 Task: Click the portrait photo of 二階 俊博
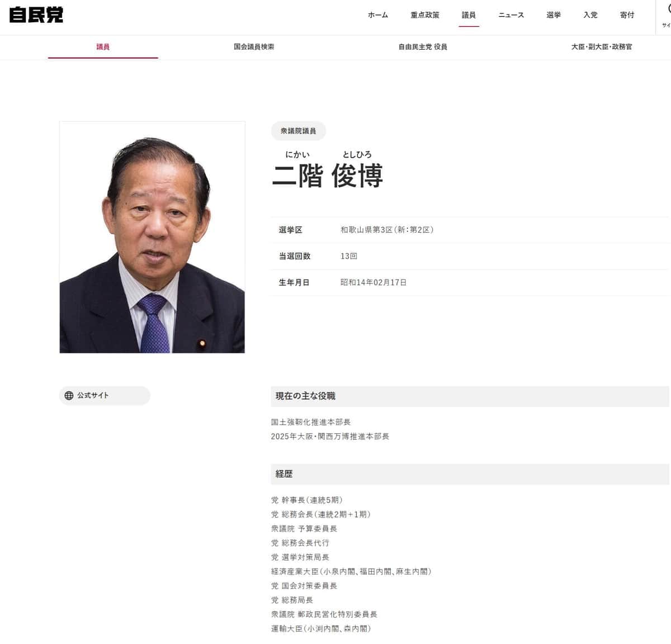152,237
